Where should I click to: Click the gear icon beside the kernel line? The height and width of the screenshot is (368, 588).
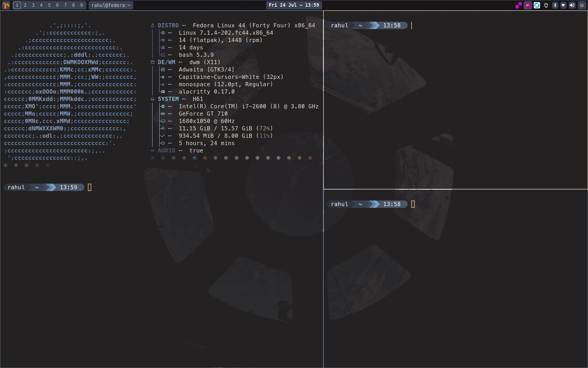tap(163, 33)
